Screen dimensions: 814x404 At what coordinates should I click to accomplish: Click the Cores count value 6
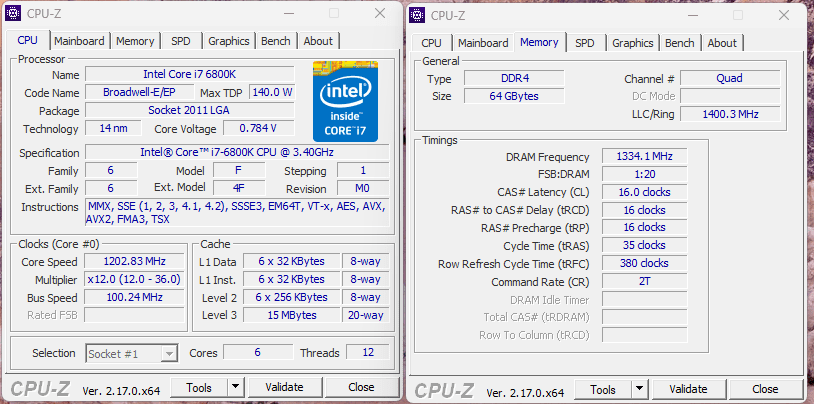coord(257,352)
